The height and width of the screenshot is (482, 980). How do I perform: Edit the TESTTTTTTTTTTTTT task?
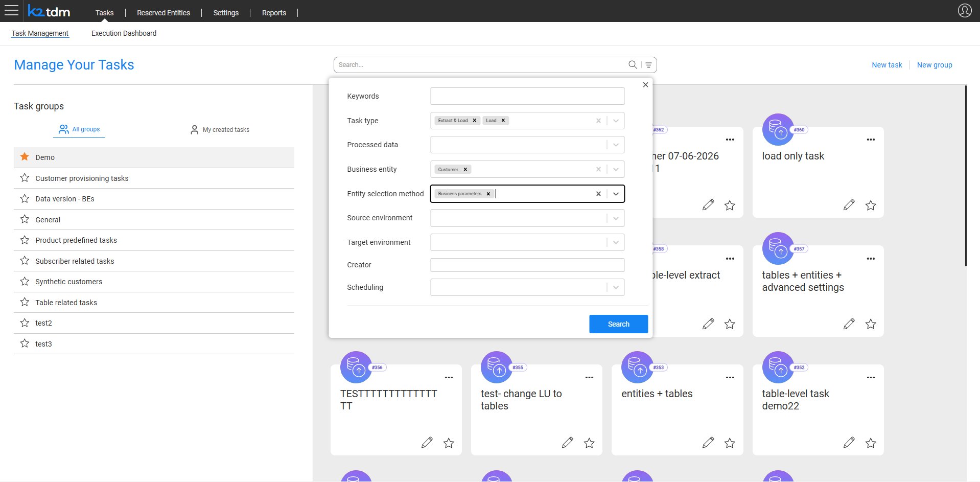pos(427,443)
